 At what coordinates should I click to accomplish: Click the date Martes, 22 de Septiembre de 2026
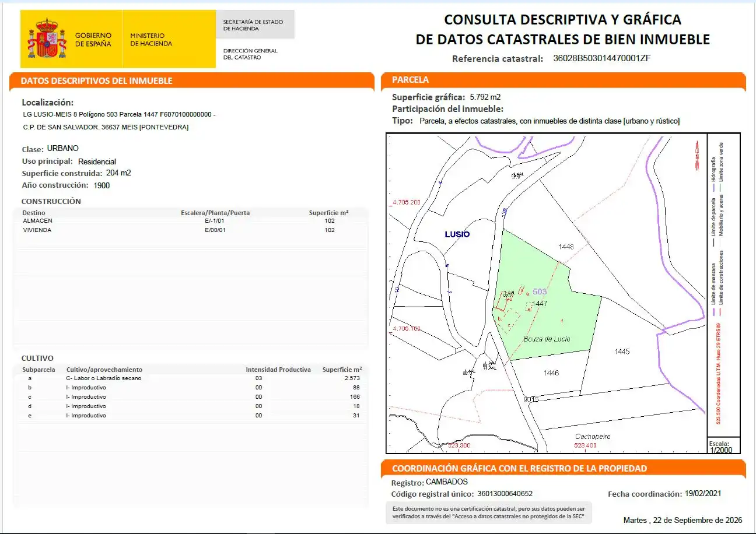pyautogui.click(x=683, y=520)
